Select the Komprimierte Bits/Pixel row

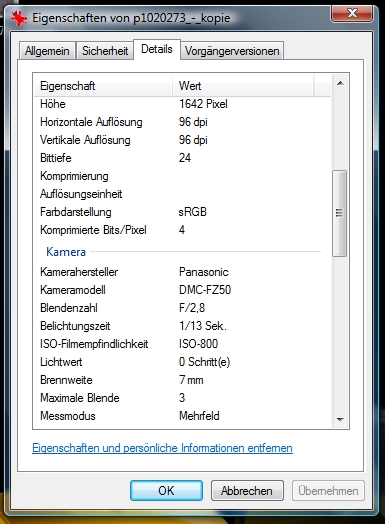tap(182, 230)
